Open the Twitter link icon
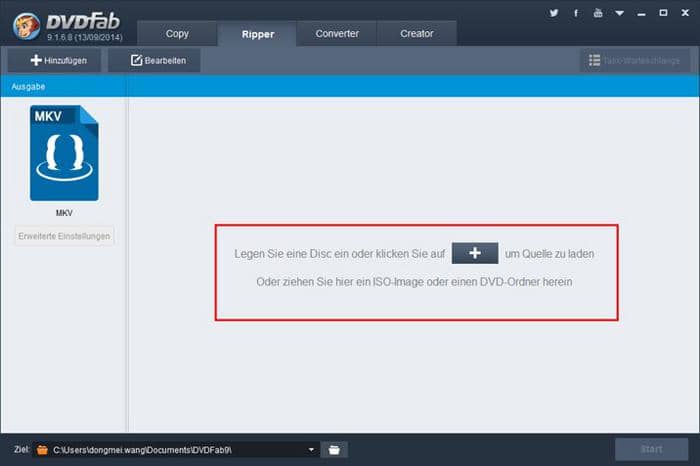700x466 pixels. click(554, 13)
